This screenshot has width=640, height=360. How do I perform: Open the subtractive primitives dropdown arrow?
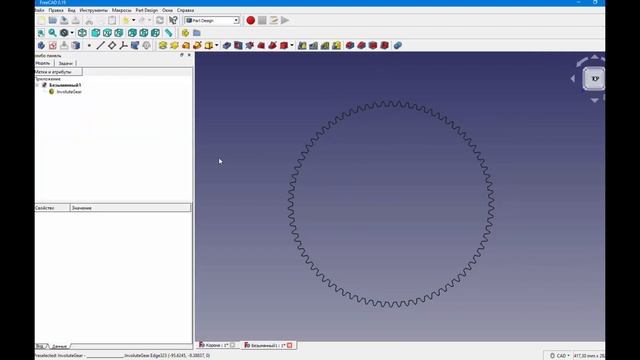tap(292, 45)
